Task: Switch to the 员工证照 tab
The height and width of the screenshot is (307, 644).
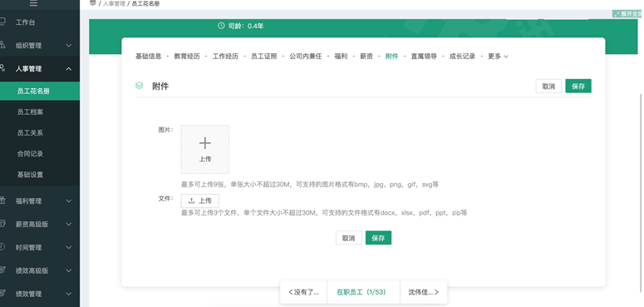Action: coord(263,57)
